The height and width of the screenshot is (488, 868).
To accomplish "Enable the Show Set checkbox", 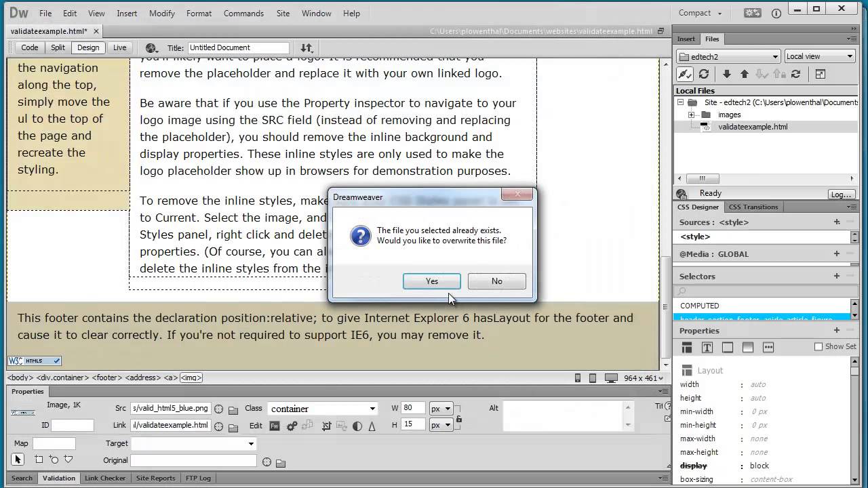I will tap(818, 346).
